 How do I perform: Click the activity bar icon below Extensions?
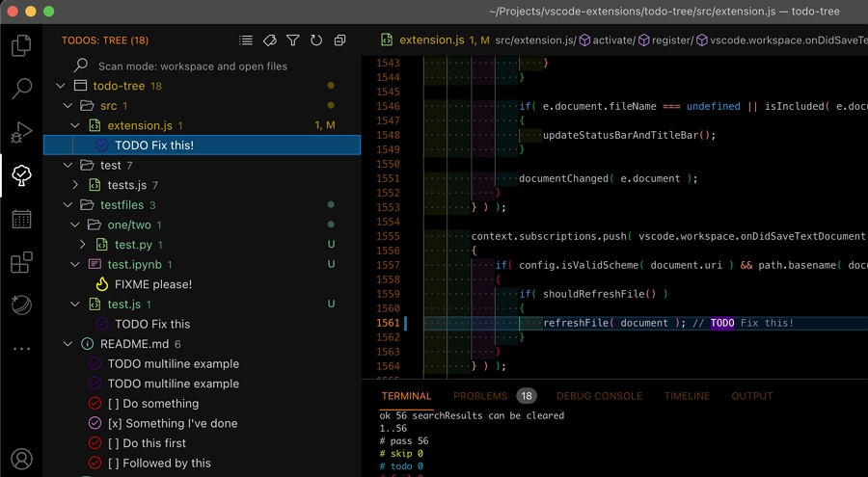coord(21,305)
